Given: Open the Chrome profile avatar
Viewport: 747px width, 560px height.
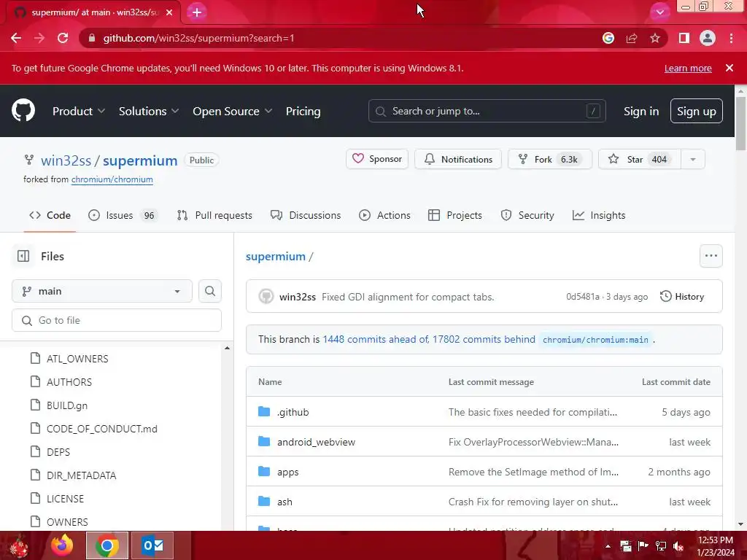Looking at the screenshot, I should click(x=708, y=38).
